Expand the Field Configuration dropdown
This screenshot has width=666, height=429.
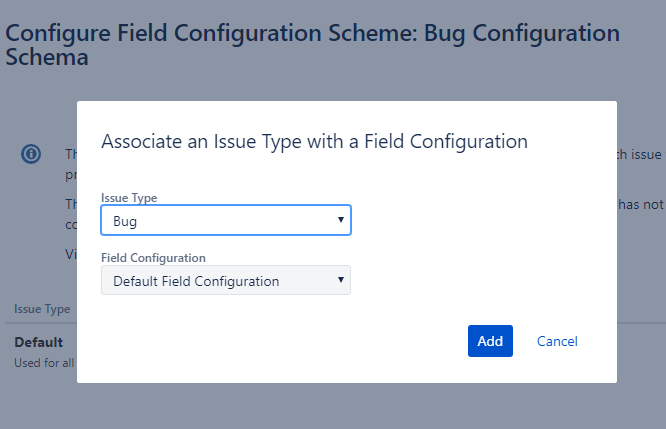(x=226, y=280)
